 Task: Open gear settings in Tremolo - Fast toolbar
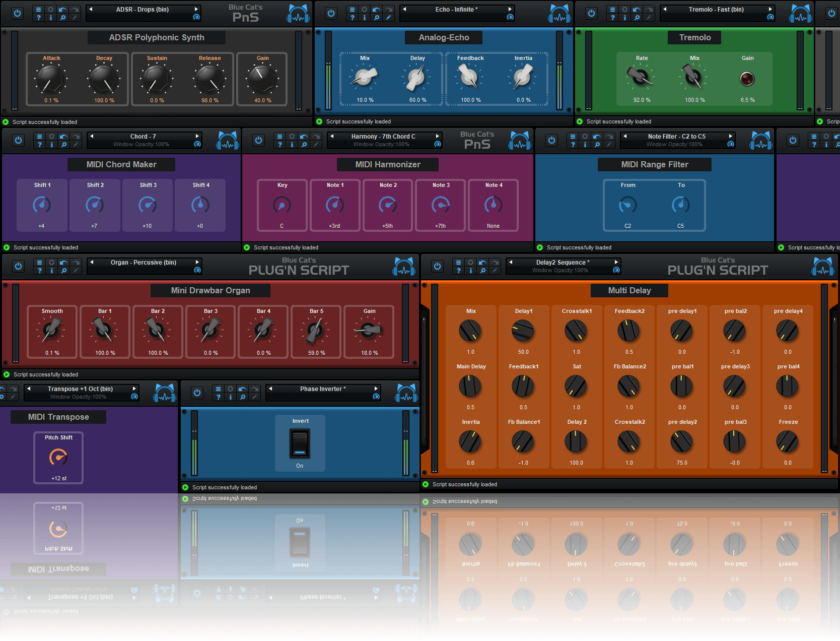[x=625, y=10]
